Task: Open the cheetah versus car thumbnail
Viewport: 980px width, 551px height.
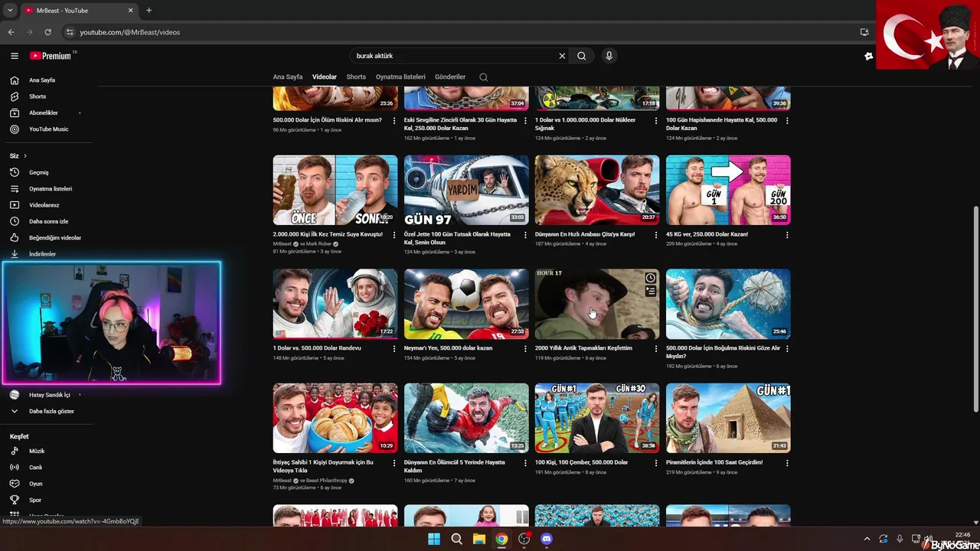Action: (597, 190)
